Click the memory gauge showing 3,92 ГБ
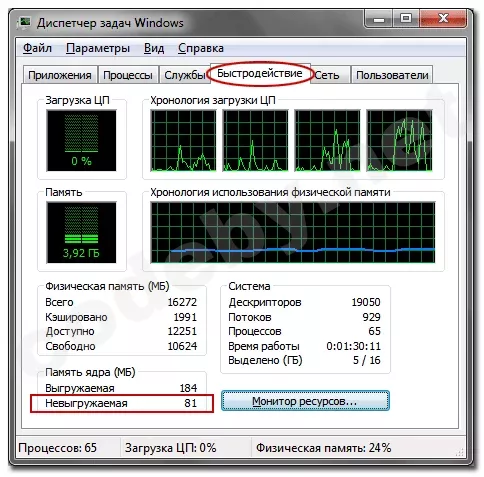The image size is (484, 477). 82,232
